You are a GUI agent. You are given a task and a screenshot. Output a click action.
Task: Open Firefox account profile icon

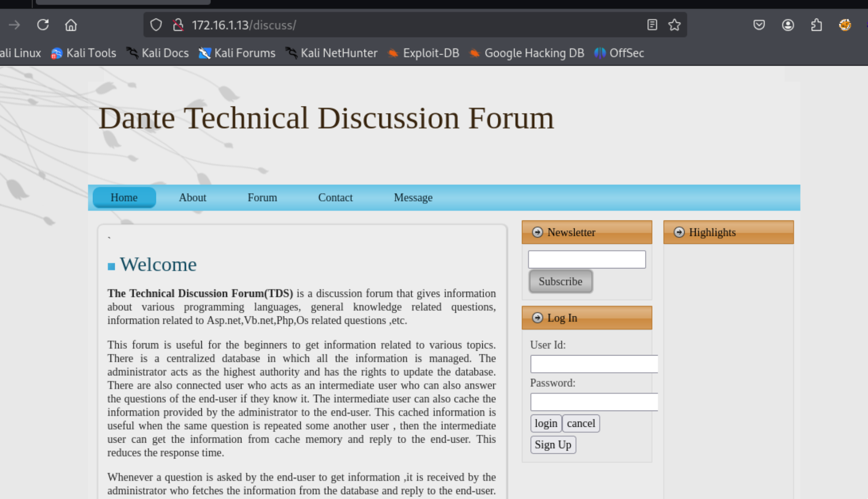pyautogui.click(x=788, y=25)
